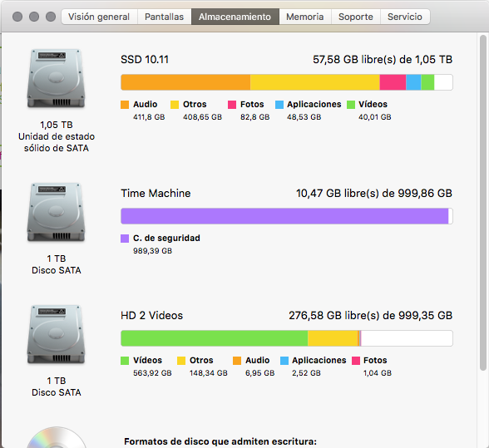
Task: Open the Soporte tab
Action: pos(356,17)
